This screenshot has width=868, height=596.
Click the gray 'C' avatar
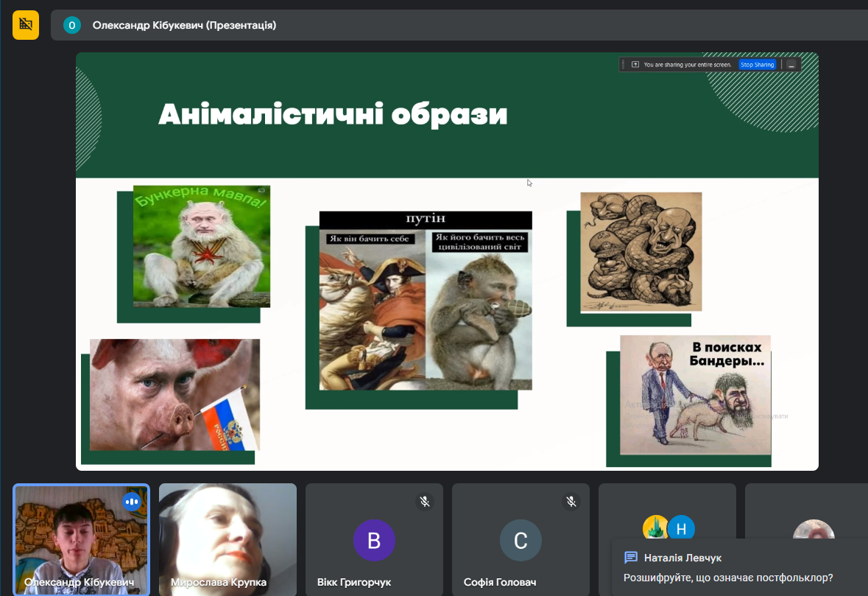tap(521, 541)
